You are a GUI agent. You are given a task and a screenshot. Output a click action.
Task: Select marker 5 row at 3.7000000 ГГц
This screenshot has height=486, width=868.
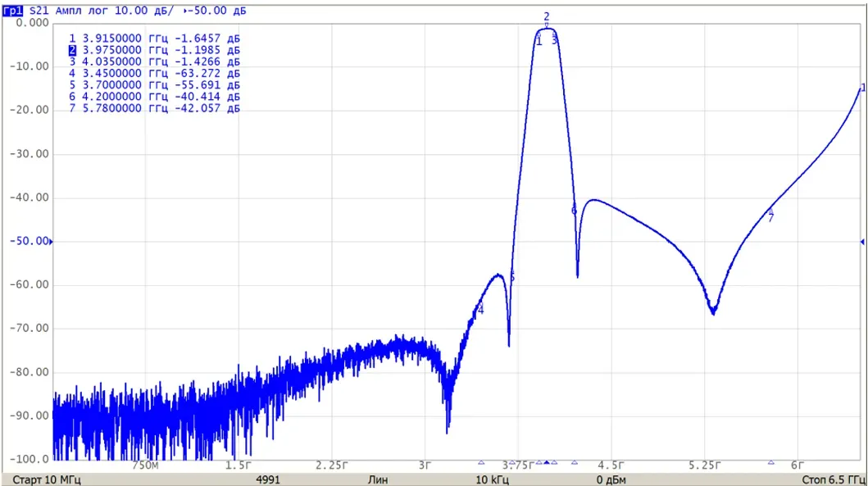pyautogui.click(x=154, y=85)
